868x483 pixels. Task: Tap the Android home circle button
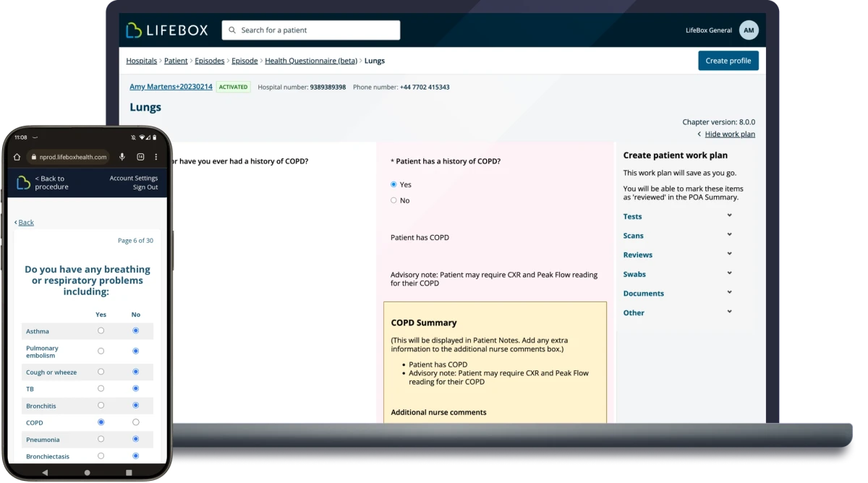(88, 472)
